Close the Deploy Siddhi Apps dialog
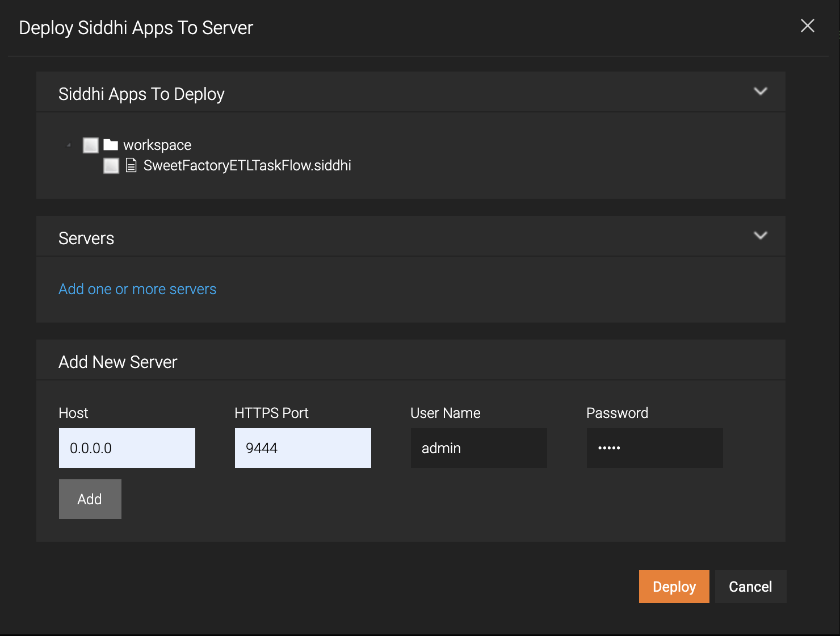Screen dimensions: 840x636 [807, 26]
